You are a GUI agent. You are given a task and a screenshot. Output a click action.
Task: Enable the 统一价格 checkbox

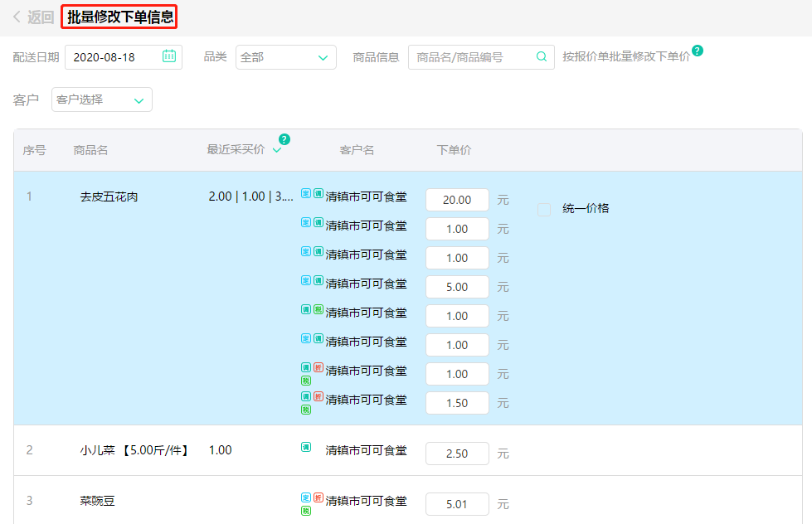point(544,209)
